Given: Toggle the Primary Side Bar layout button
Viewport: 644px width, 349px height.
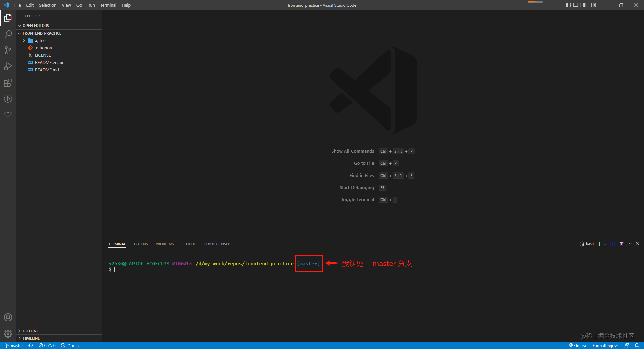Looking at the screenshot, I should [x=568, y=5].
